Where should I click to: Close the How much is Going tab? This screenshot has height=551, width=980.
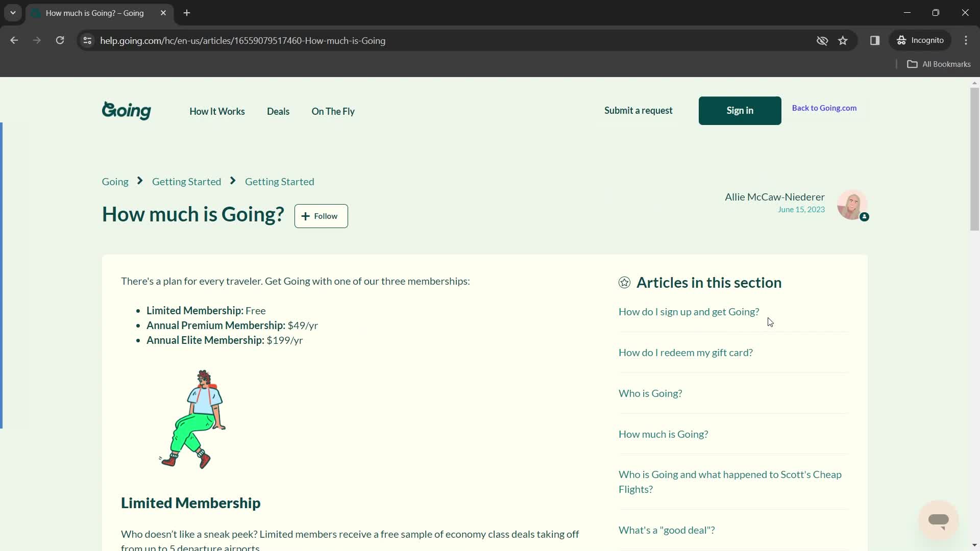(x=163, y=13)
